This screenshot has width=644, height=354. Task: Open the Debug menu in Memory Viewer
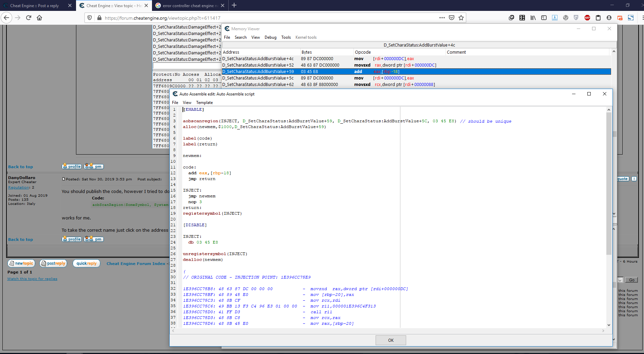click(270, 37)
